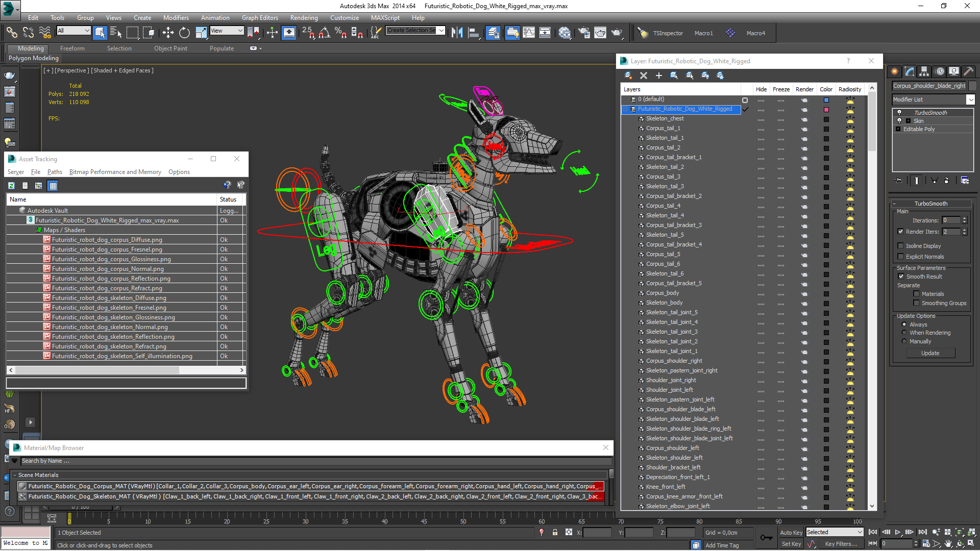Open Select by Name tool
This screenshot has width=980, height=551.
(116, 33)
